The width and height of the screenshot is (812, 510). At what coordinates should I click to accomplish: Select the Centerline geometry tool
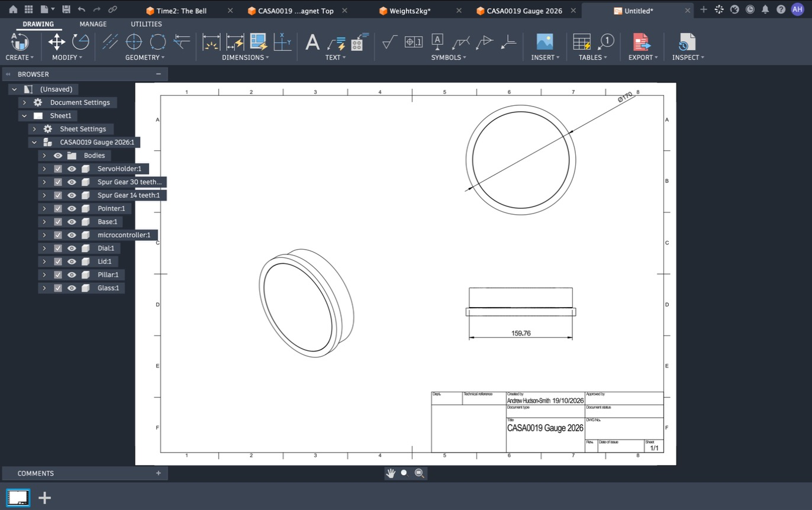[110, 41]
